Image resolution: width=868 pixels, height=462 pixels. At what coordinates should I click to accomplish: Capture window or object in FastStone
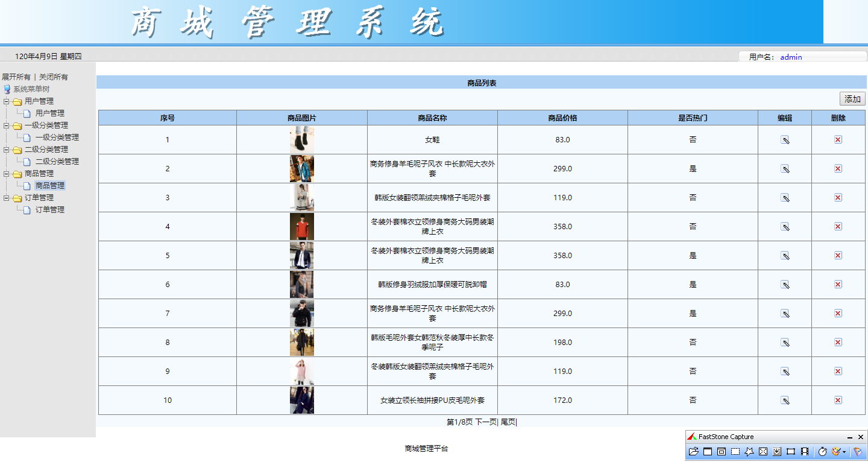[x=722, y=452]
